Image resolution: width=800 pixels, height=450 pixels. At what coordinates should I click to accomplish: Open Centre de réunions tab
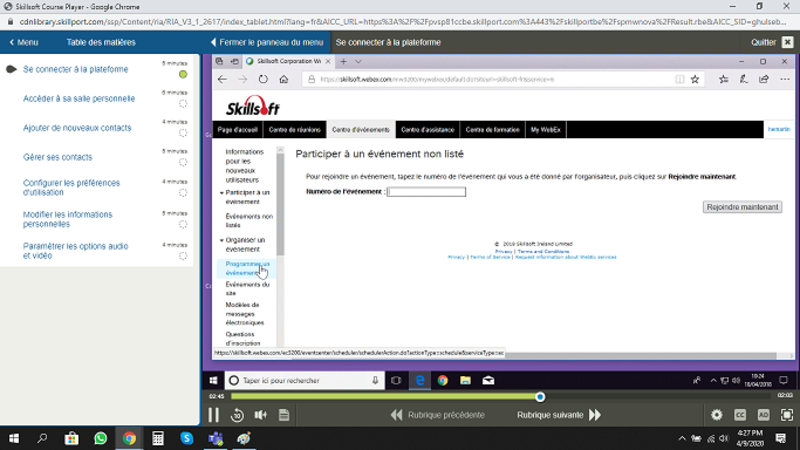(294, 130)
